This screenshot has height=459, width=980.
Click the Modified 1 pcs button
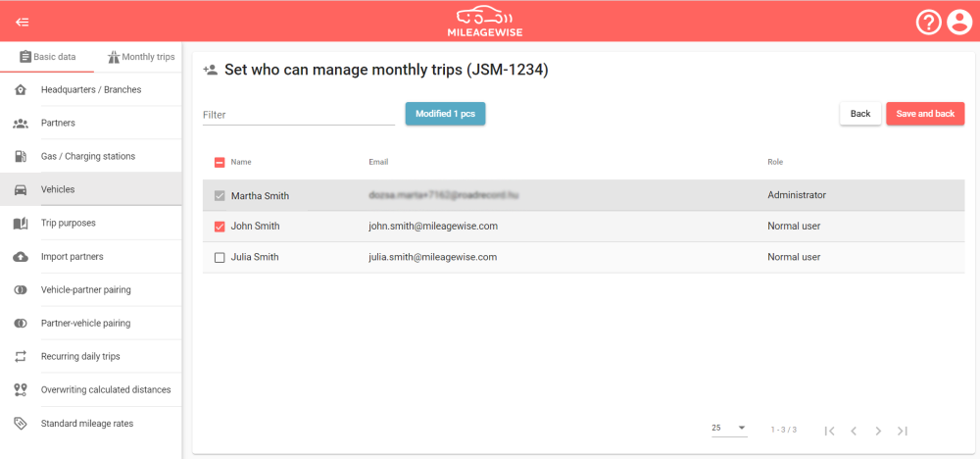click(445, 114)
